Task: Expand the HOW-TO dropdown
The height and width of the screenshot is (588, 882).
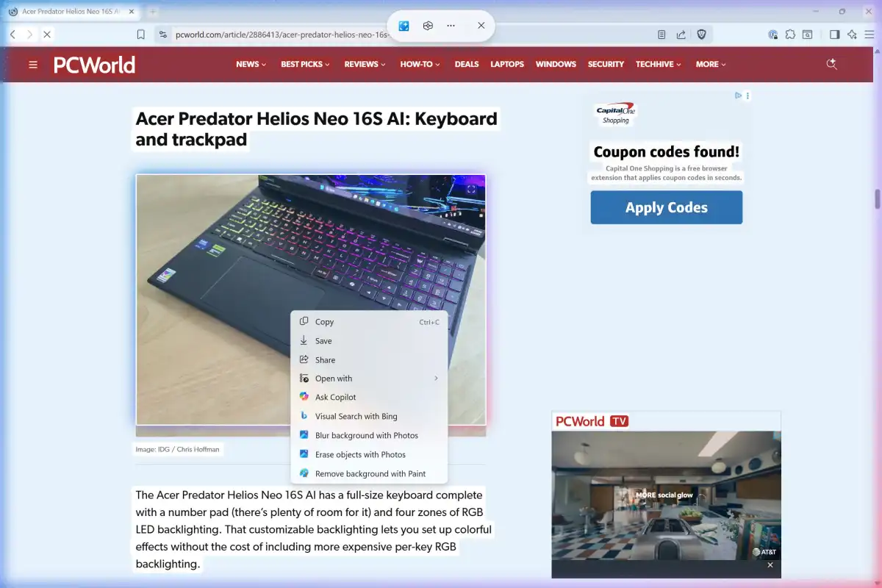Action: [x=420, y=64]
